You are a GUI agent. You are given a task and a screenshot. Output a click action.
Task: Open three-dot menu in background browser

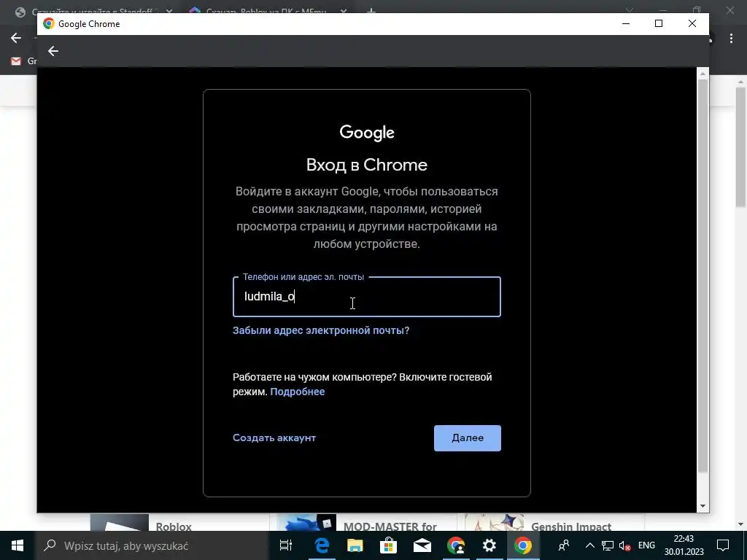[731, 39]
